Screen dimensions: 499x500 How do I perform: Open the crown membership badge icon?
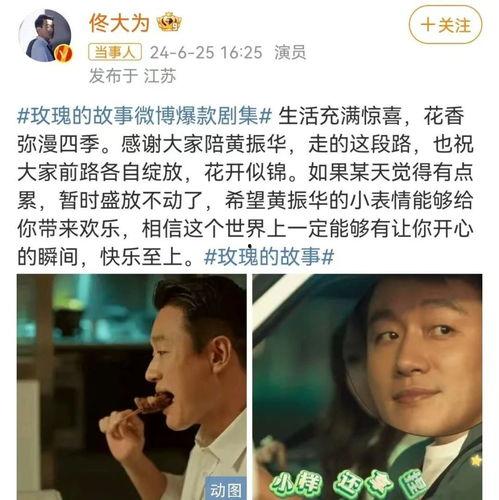[x=169, y=22]
